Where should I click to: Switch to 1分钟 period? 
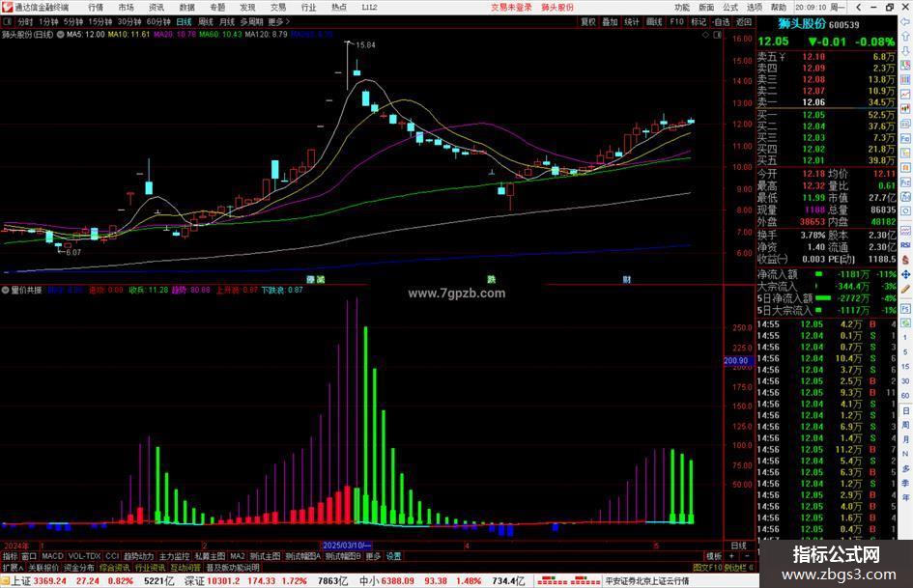tap(48, 21)
